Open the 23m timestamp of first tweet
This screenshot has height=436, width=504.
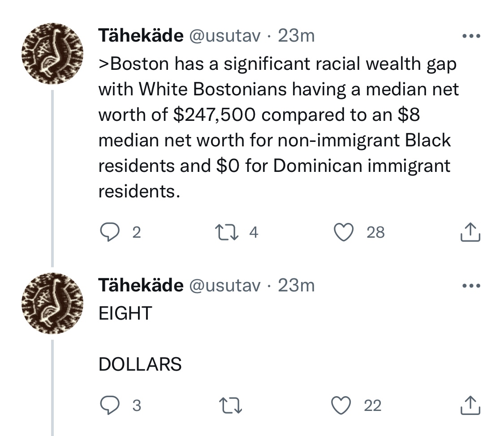(296, 36)
